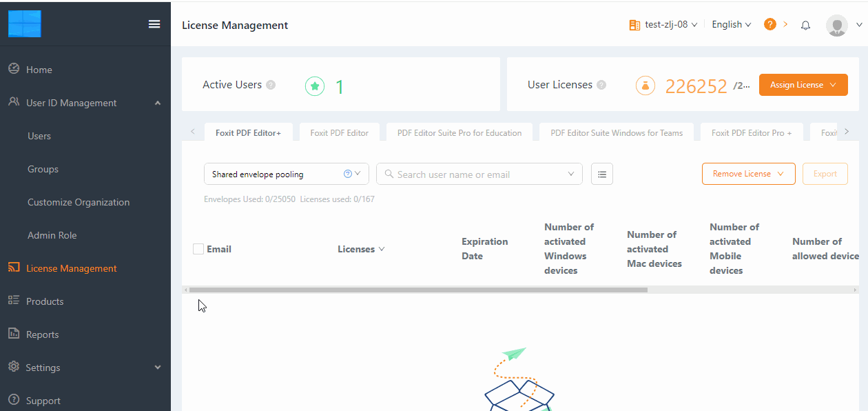Open the Shared envelope pooling dropdown
This screenshot has height=411, width=868.
pos(286,174)
